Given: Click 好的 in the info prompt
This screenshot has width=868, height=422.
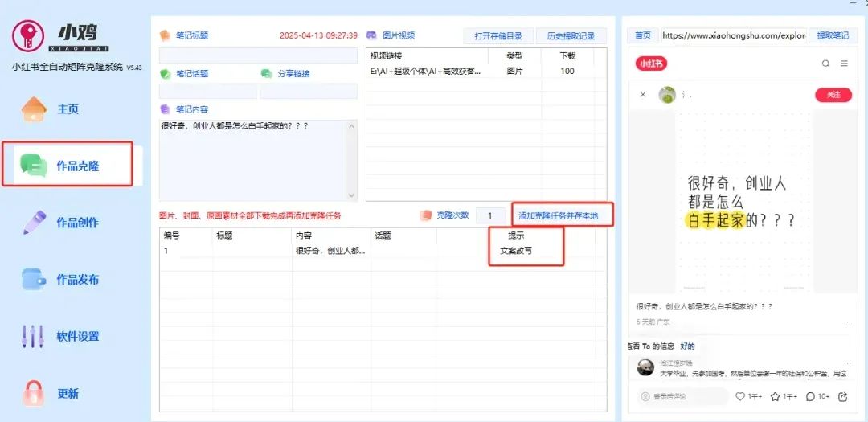Looking at the screenshot, I should [x=687, y=346].
